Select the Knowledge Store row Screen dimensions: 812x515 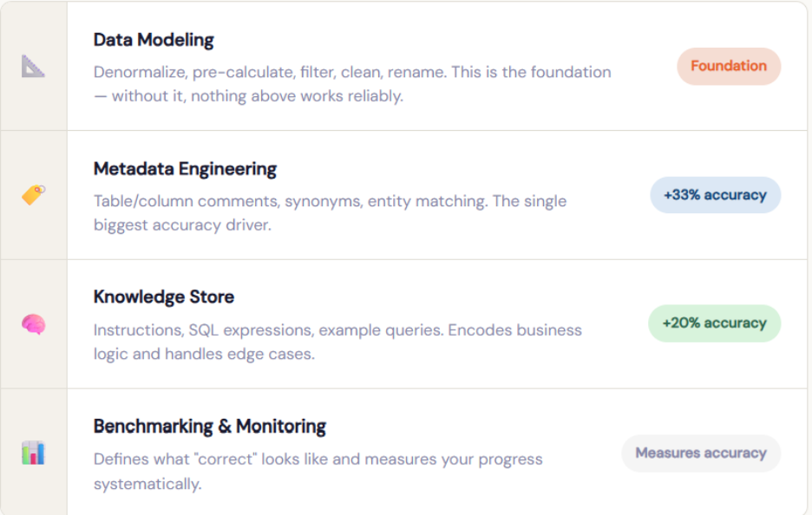click(x=406, y=321)
